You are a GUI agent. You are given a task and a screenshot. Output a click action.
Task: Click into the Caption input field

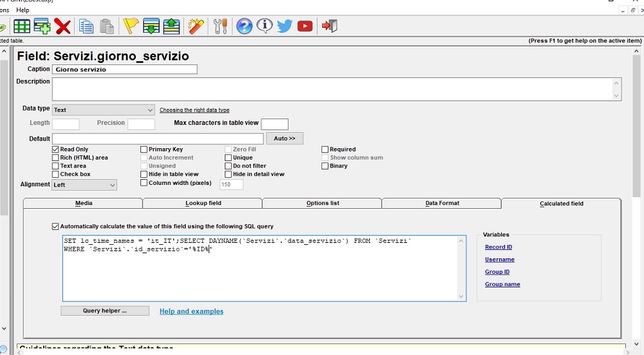[124, 70]
